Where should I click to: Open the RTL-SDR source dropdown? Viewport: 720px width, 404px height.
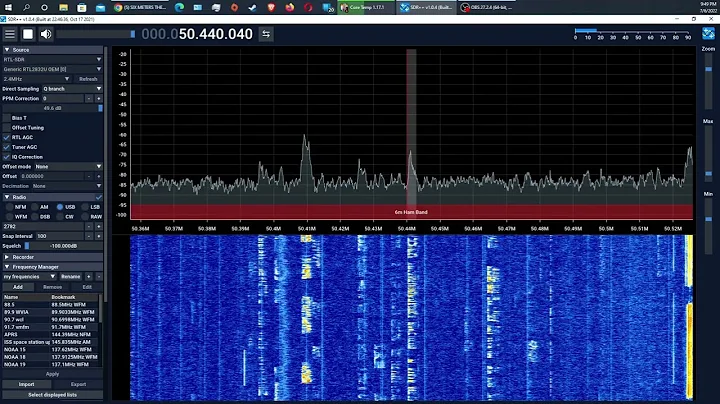pos(52,59)
